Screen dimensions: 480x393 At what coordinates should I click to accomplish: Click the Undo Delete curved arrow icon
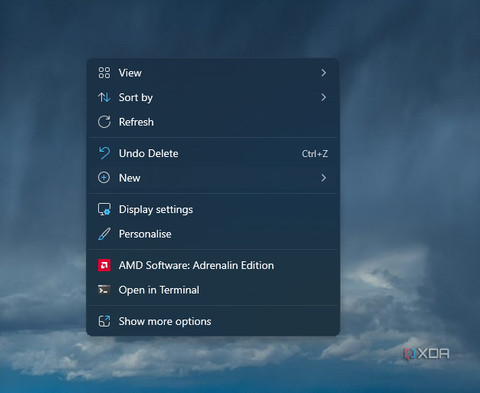104,153
